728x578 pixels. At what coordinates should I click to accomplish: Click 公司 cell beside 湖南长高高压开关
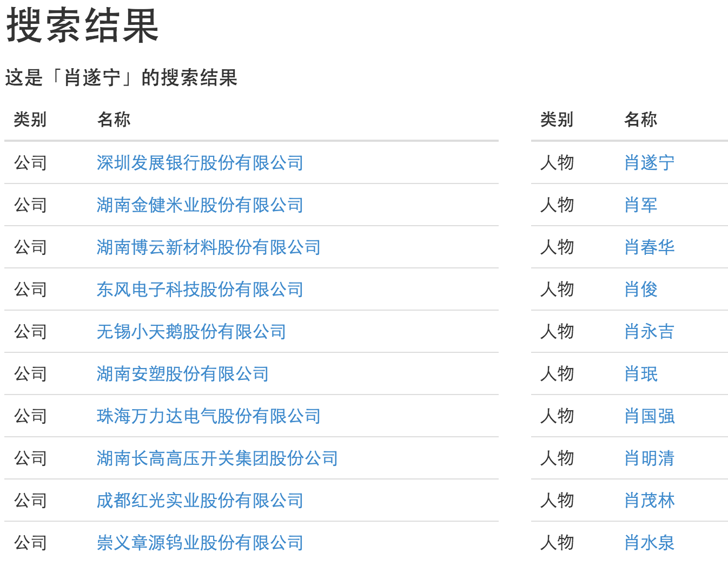tap(30, 458)
